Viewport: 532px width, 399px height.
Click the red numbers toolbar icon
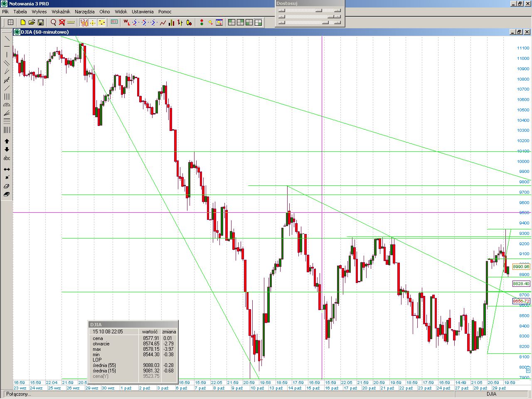pos(84,22)
